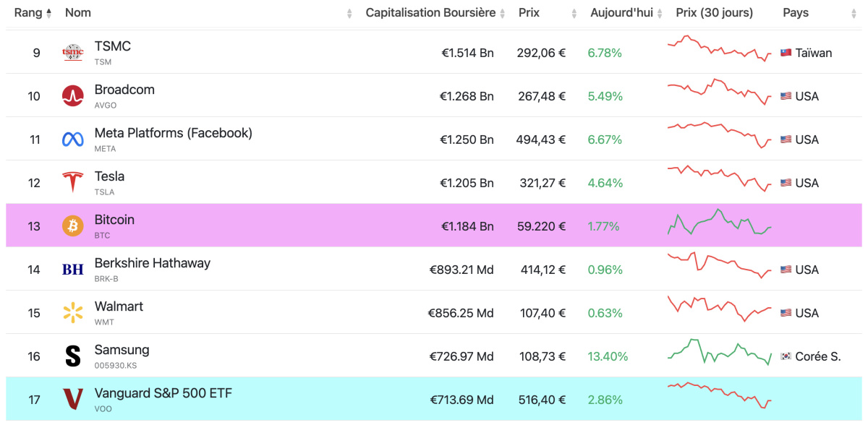Sort table by Prix column
This screenshot has height=425, width=868.
click(529, 12)
